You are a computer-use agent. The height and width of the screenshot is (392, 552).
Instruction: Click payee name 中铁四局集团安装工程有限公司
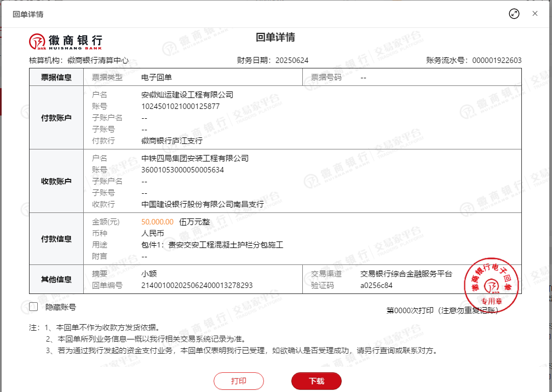[x=194, y=158]
